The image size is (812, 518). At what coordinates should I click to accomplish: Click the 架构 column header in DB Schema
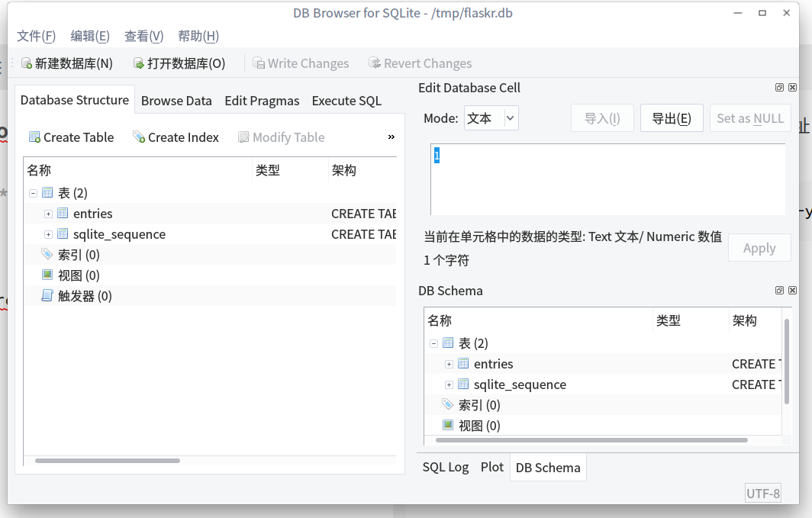click(x=756, y=320)
